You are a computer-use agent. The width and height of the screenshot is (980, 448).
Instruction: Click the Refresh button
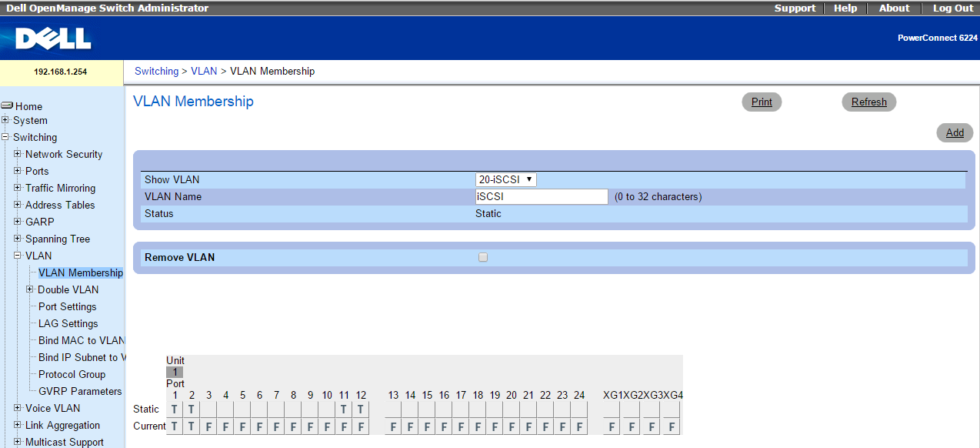coord(869,102)
